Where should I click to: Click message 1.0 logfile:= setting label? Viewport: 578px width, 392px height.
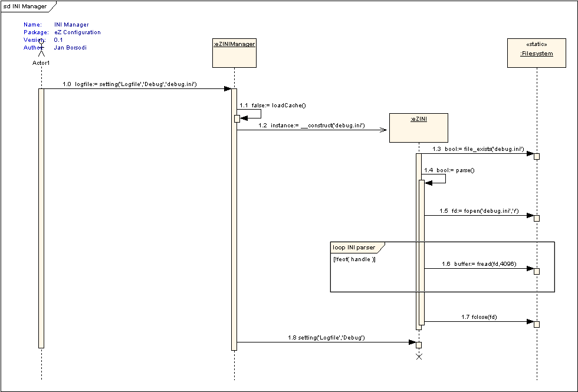pos(130,84)
